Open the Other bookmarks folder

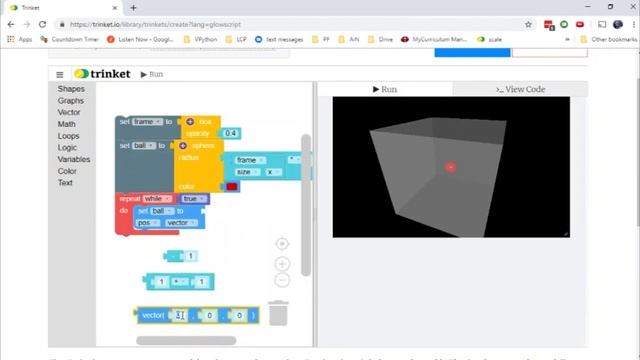coord(609,39)
